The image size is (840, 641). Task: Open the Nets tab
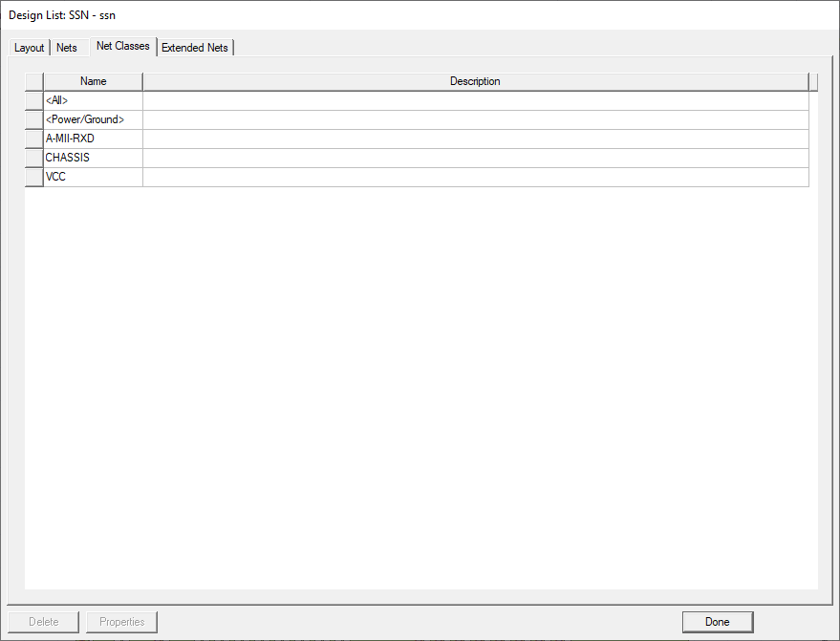pyautogui.click(x=66, y=47)
